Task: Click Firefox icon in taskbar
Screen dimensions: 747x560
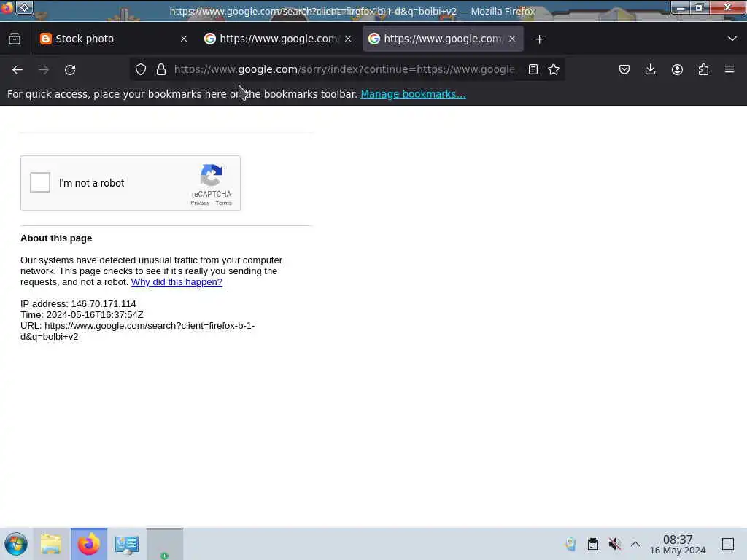Action: pos(88,544)
